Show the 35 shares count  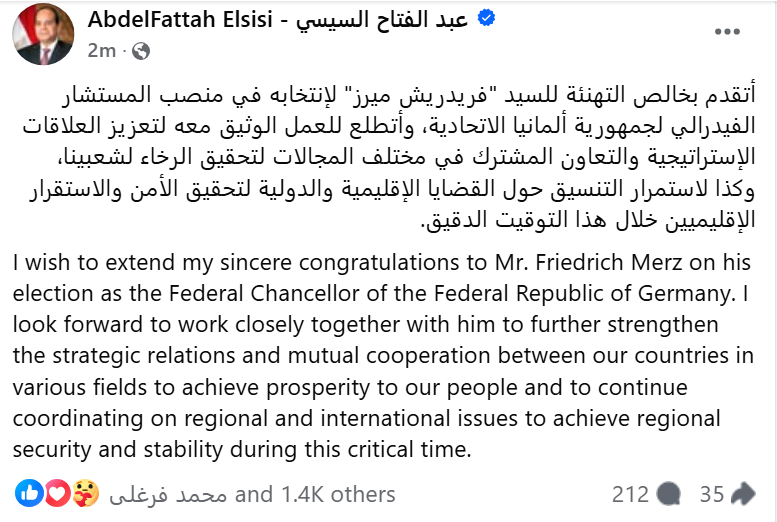pos(712,494)
